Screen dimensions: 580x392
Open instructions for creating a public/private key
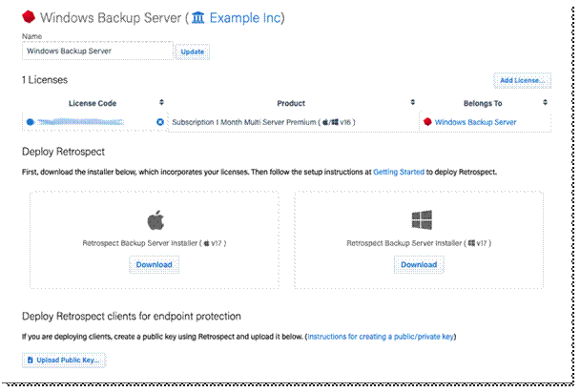381,337
